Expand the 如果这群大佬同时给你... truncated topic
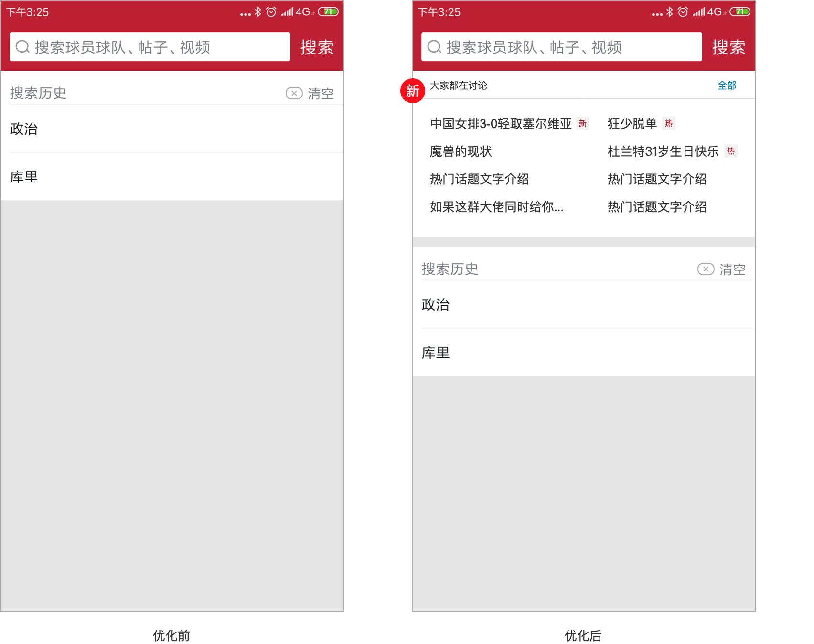The width and height of the screenshot is (814, 644). click(496, 208)
